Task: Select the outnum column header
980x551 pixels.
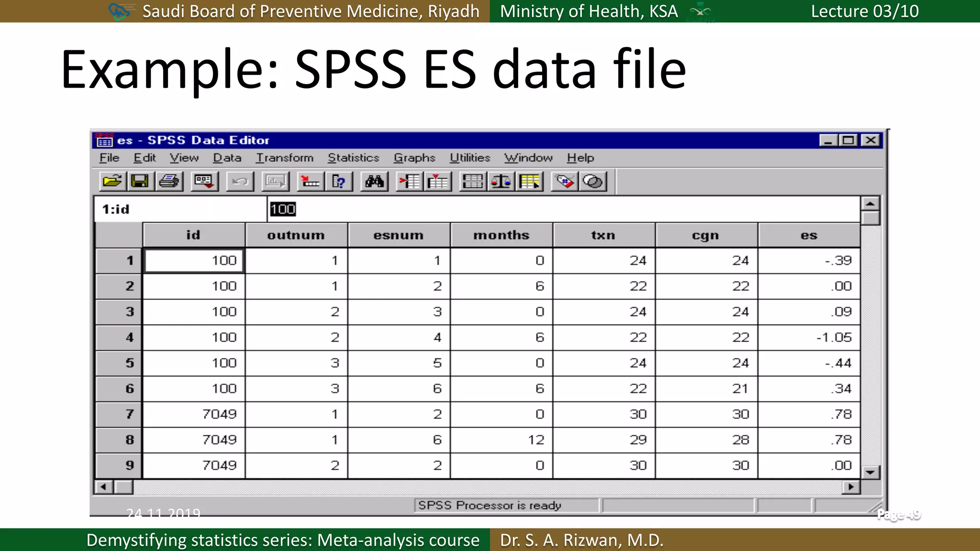Action: click(x=296, y=235)
